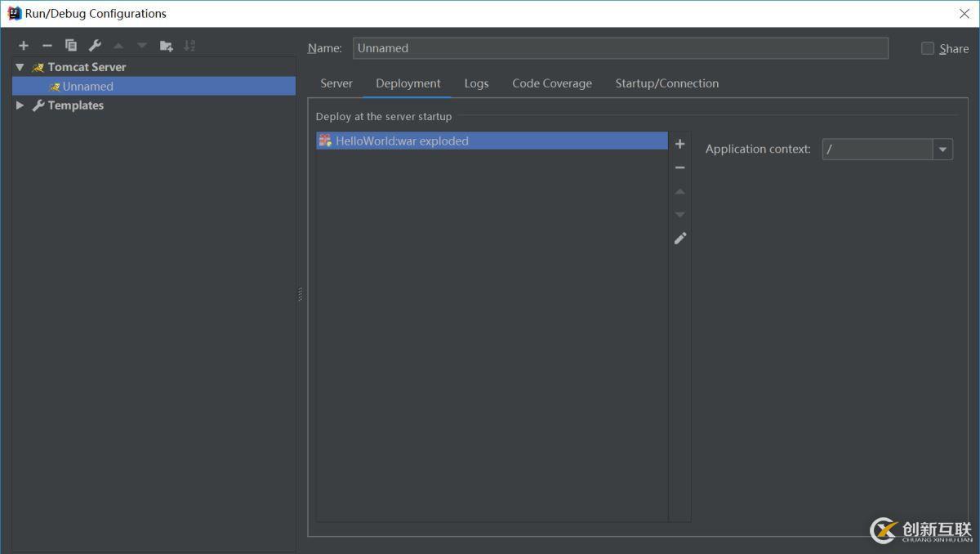Add a new run configuration
The image size is (980, 554).
point(23,45)
